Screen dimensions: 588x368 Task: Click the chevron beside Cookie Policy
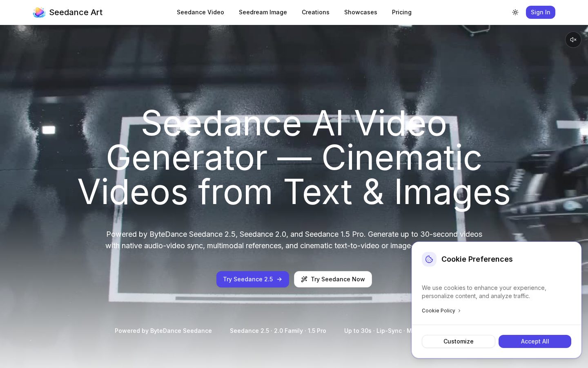point(459,311)
